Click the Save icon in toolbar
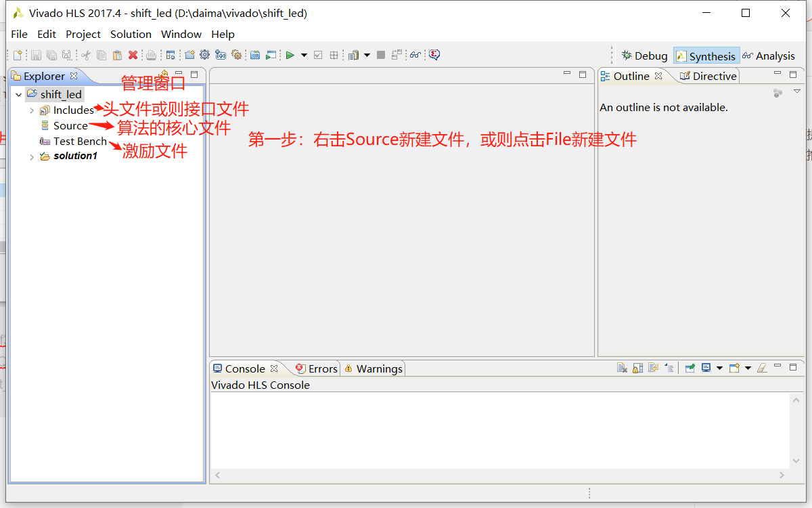 point(36,55)
